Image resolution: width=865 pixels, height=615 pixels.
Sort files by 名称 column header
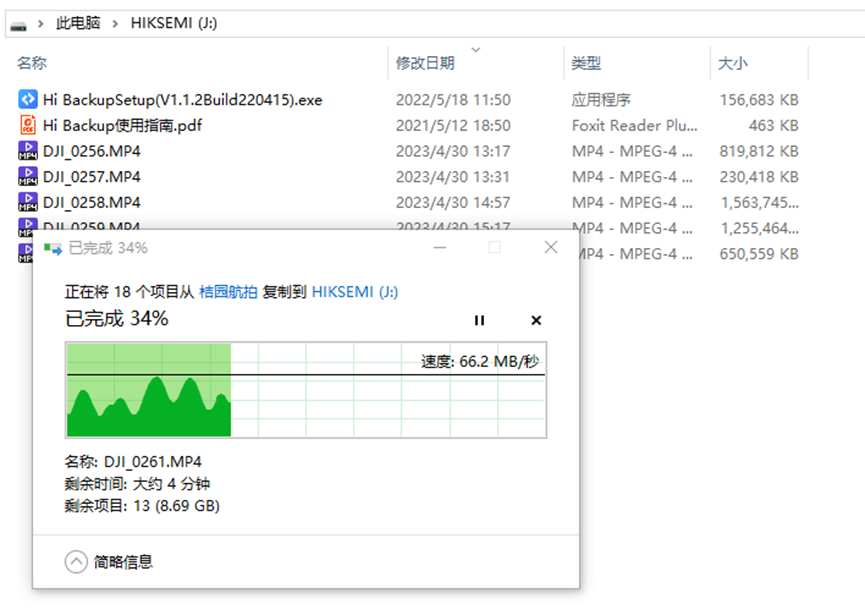[32, 63]
